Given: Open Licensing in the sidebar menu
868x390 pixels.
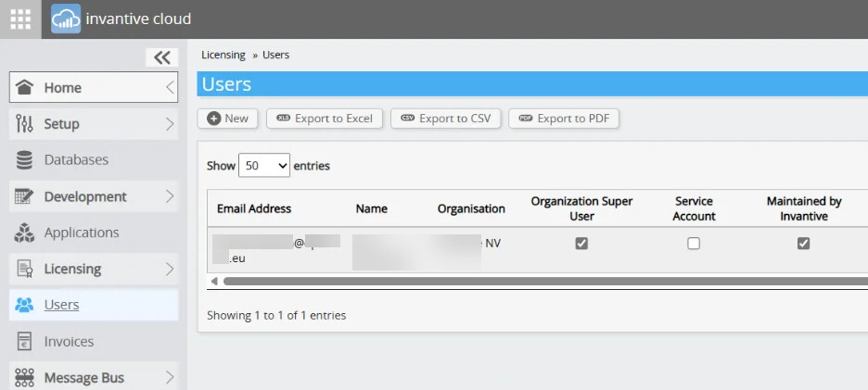Looking at the screenshot, I should tap(94, 269).
